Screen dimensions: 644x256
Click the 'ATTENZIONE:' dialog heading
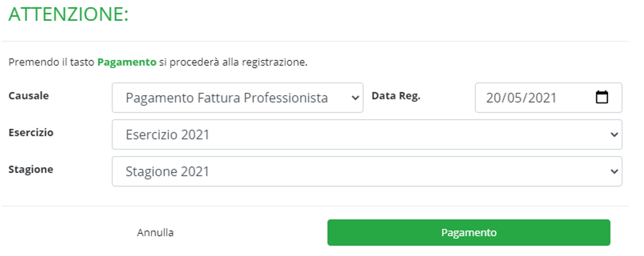click(x=68, y=15)
